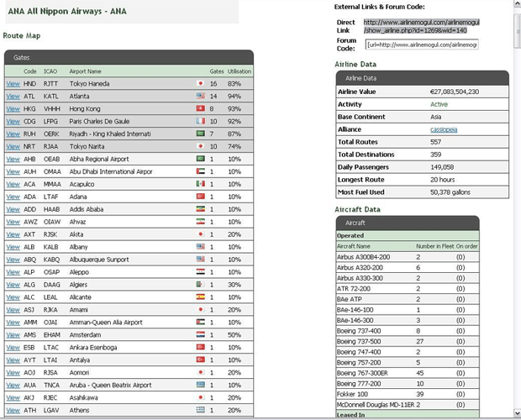521x420 pixels.
Task: Click inside the Forum Code input field
Action: tap(422, 45)
